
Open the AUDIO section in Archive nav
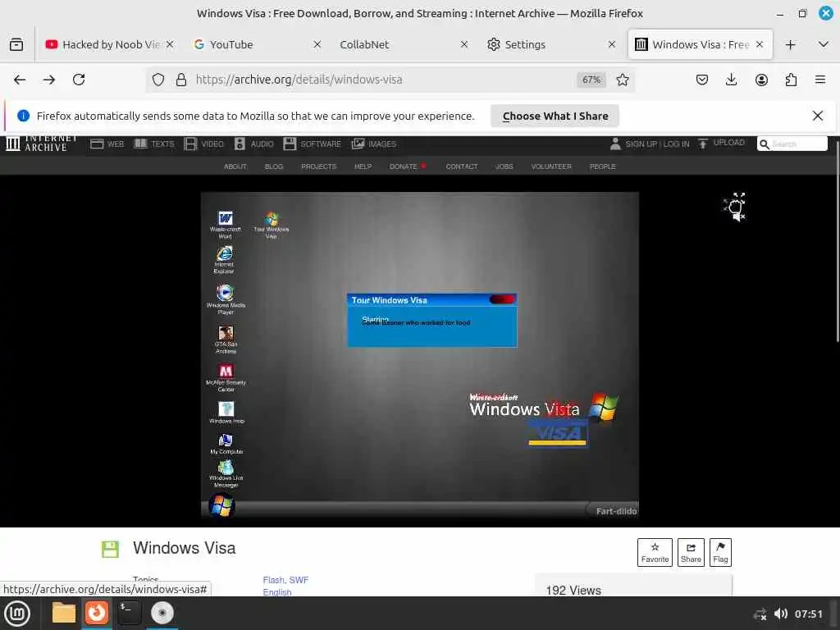click(254, 144)
